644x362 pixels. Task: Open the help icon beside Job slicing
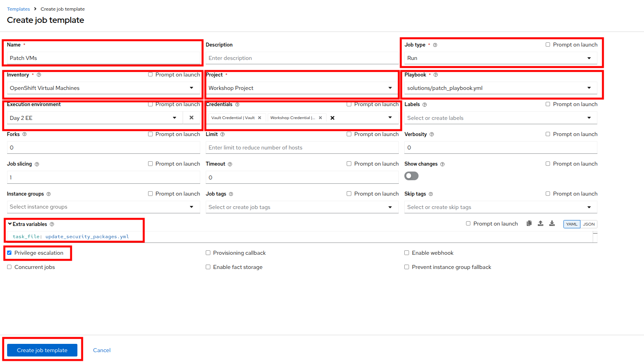click(37, 164)
